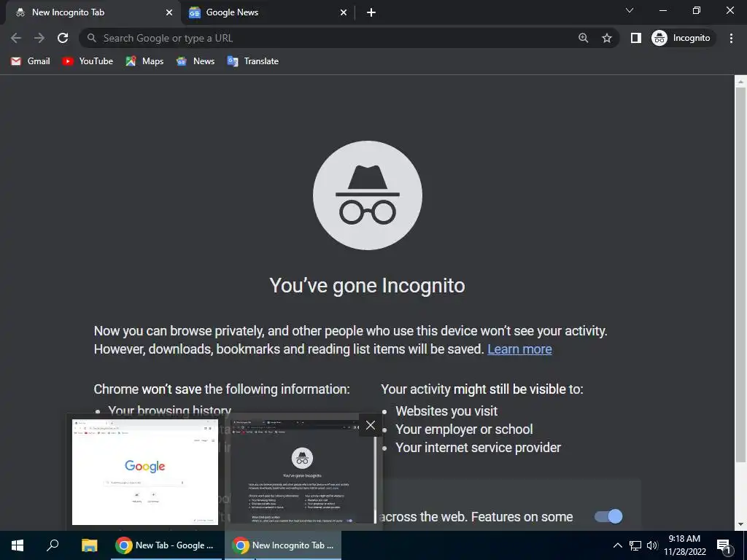Open the notification center icon

pyautogui.click(x=724, y=546)
